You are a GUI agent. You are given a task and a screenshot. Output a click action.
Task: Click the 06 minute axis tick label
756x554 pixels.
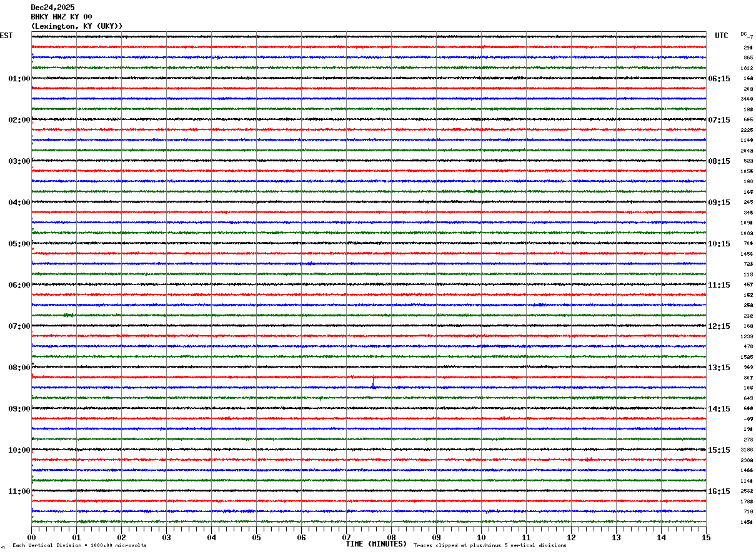301,537
